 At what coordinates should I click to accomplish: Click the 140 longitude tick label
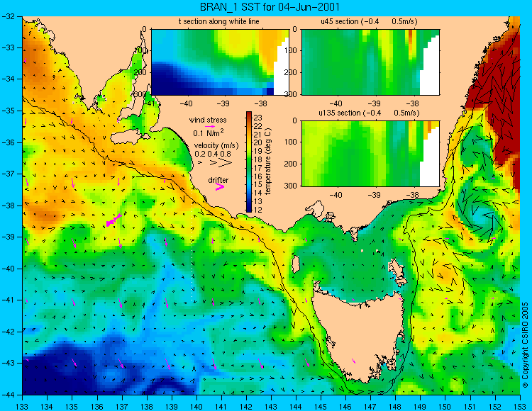point(196,407)
